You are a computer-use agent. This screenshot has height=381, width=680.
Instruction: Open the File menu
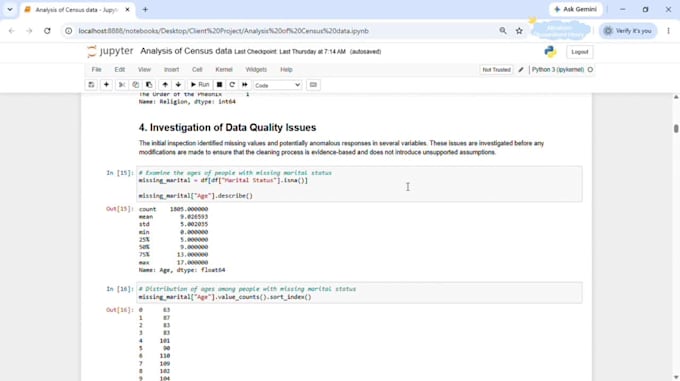coord(96,70)
